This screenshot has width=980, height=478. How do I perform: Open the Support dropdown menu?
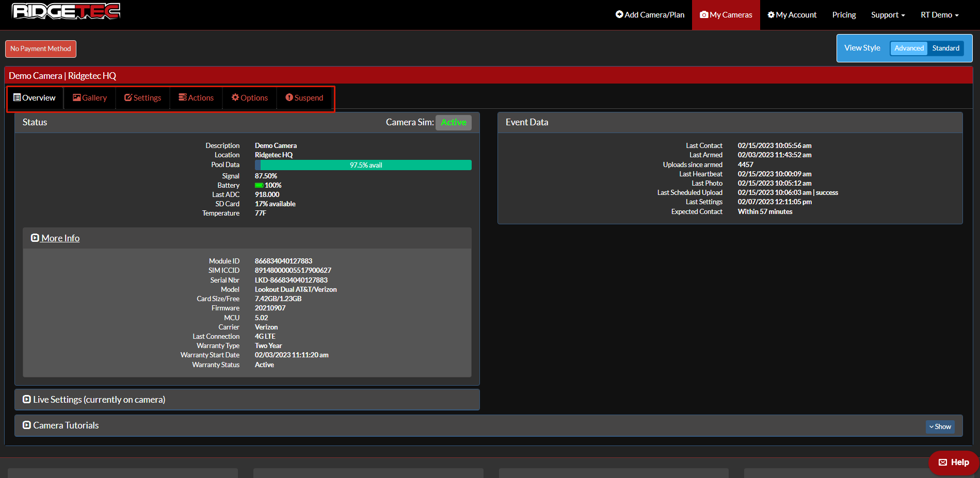coord(888,15)
